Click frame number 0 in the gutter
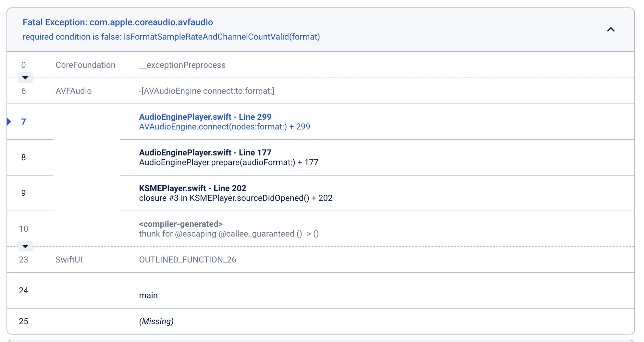Viewport: 644px width, 342px height. click(23, 65)
